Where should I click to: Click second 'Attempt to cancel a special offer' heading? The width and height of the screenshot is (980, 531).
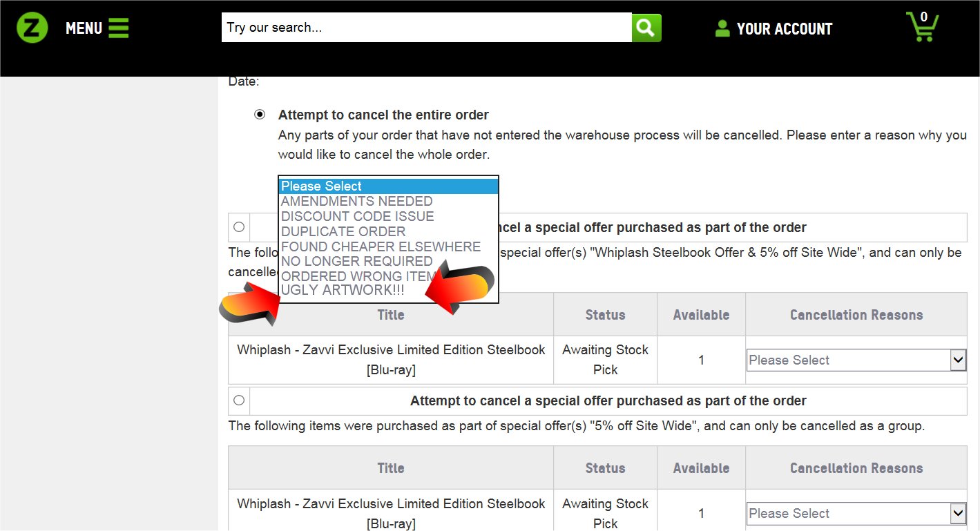608,400
